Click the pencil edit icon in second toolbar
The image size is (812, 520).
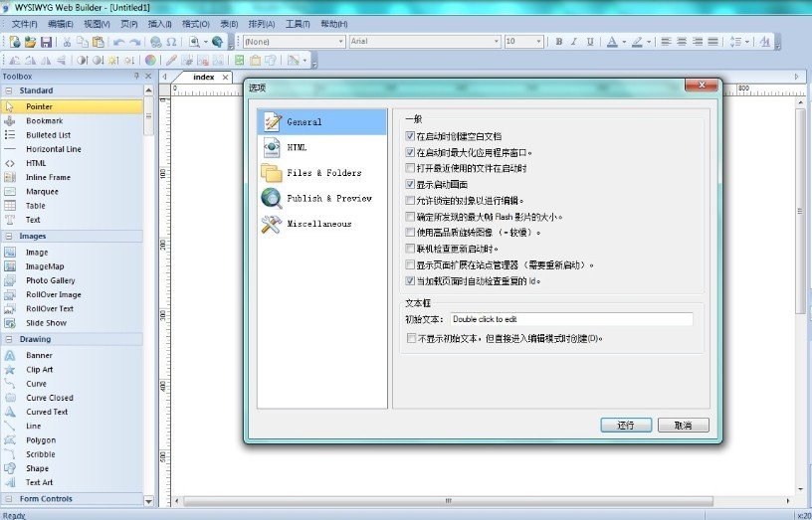171,61
